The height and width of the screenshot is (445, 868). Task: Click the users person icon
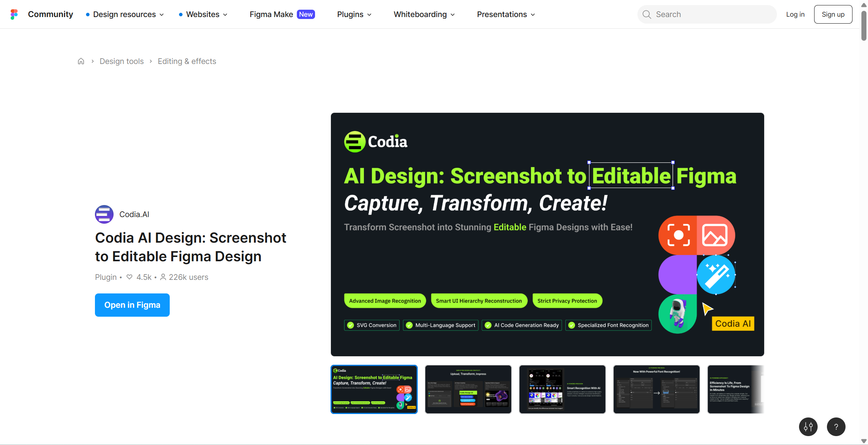(163, 277)
